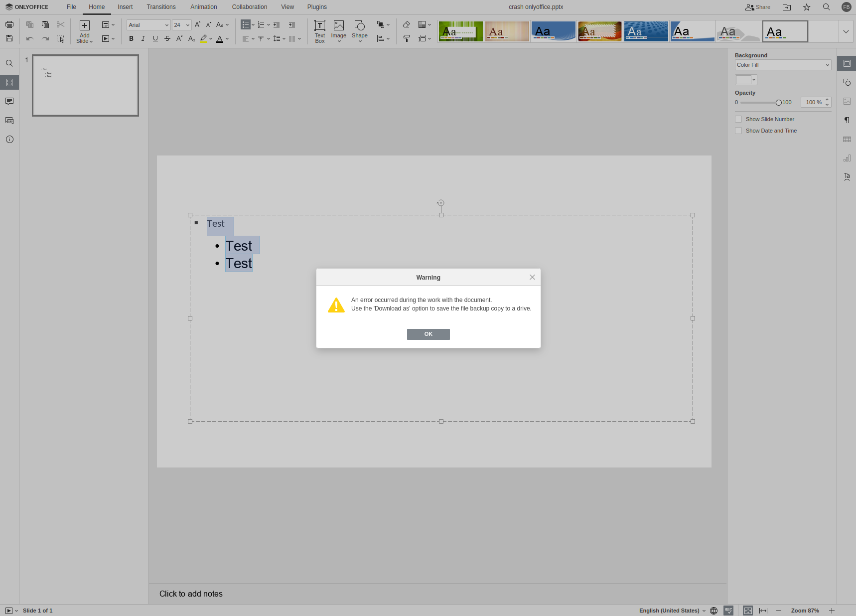Enable Show Date and Time
The height and width of the screenshot is (616, 856).
click(x=739, y=131)
